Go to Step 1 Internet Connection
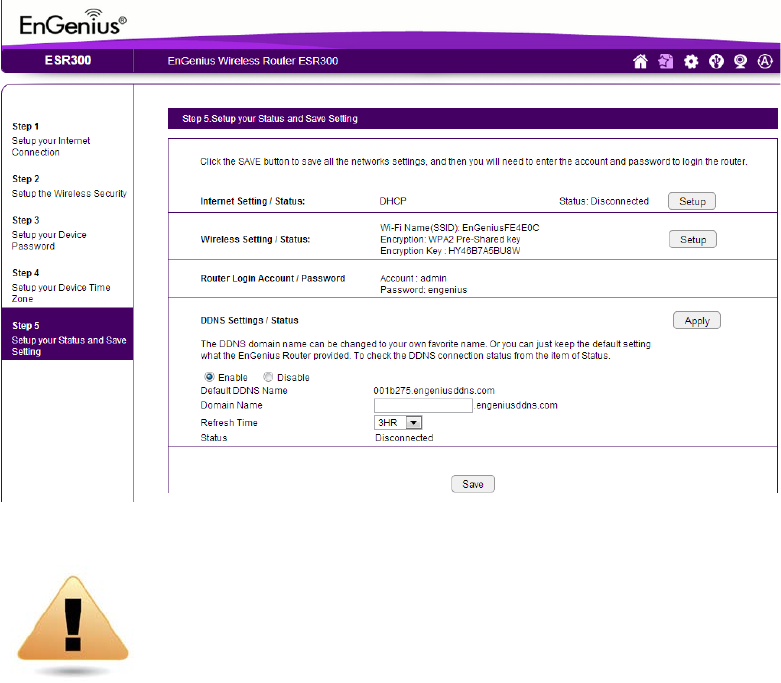This screenshot has width=781, height=683. pyautogui.click(x=51, y=139)
